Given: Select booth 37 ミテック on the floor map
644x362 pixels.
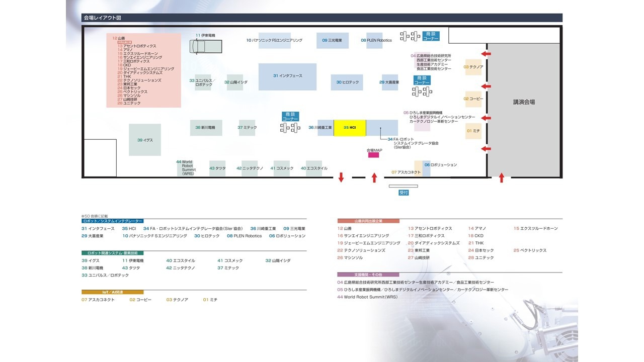Looking at the screenshot, I should click(247, 128).
